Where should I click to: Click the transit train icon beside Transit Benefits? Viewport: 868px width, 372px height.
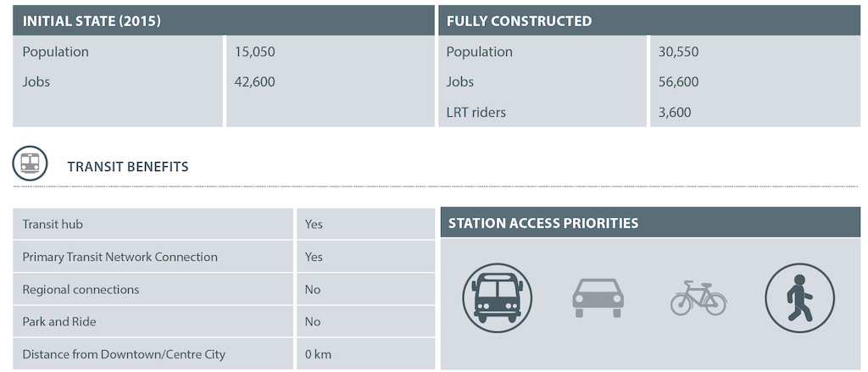[x=30, y=164]
